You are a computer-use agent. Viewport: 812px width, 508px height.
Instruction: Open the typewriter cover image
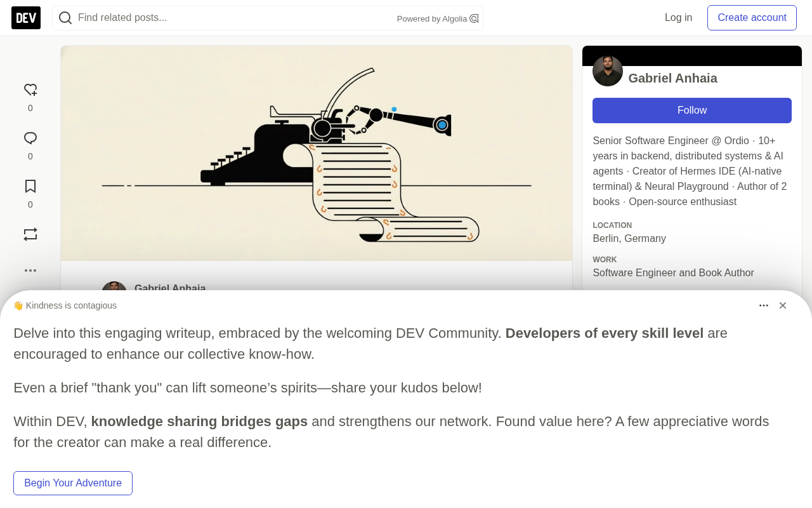tap(317, 153)
